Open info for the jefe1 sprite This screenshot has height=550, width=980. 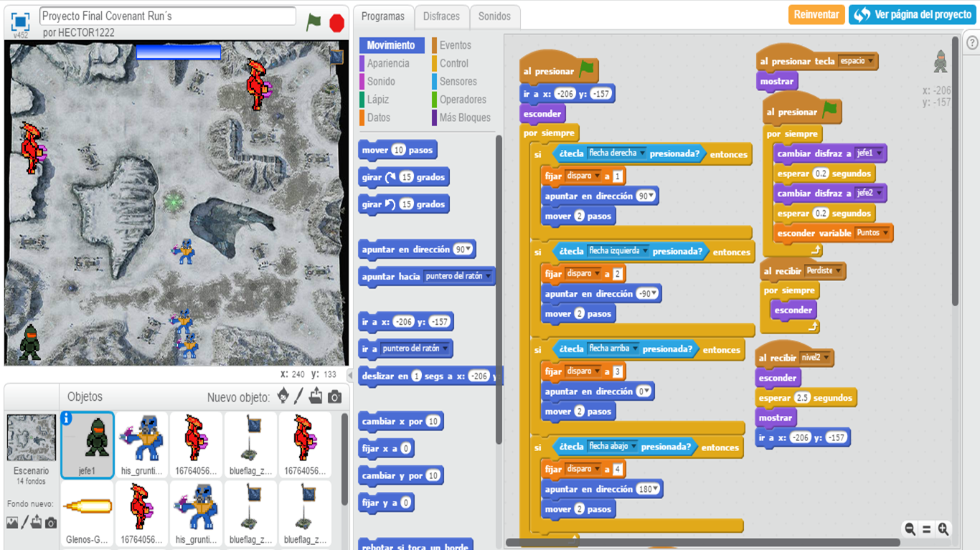pos(67,419)
